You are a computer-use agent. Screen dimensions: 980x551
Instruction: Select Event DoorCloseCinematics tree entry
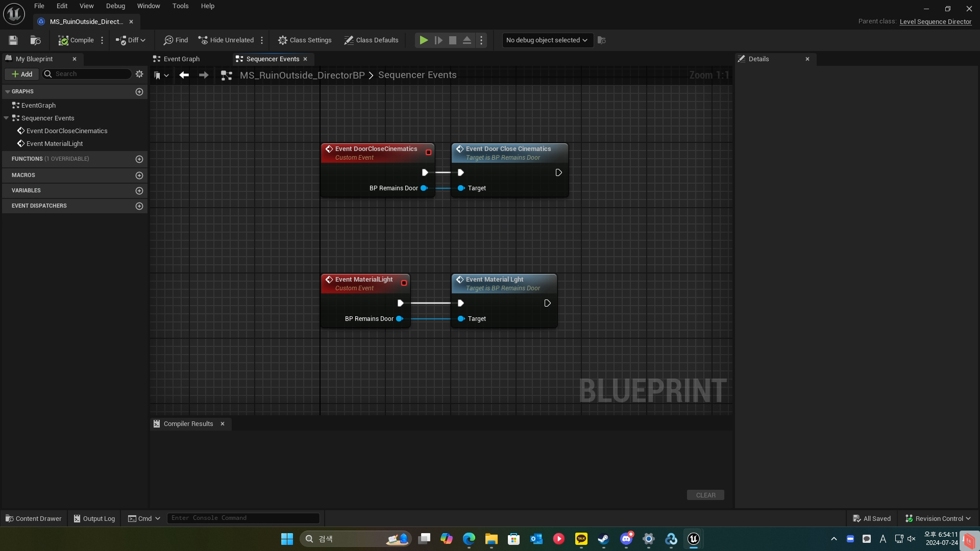pyautogui.click(x=67, y=131)
